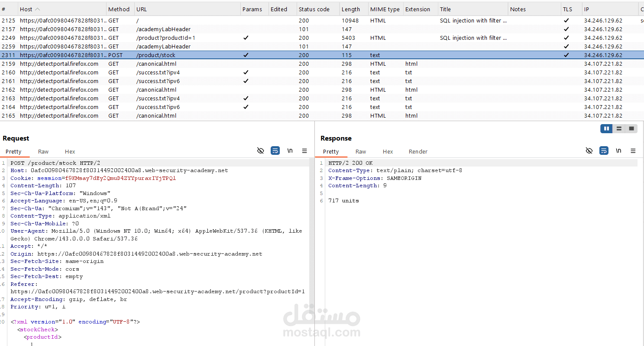Toggle hide non-printable icon in Request panel
This screenshot has height=346, width=644.
point(260,151)
